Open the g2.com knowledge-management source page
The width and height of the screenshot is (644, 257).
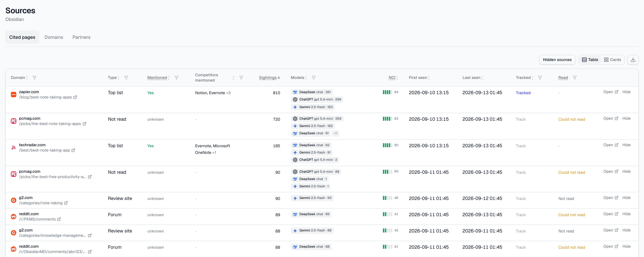point(610,230)
